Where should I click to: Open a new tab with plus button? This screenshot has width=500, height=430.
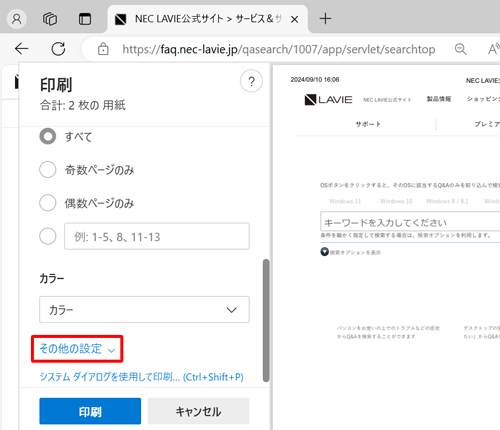coord(325,19)
